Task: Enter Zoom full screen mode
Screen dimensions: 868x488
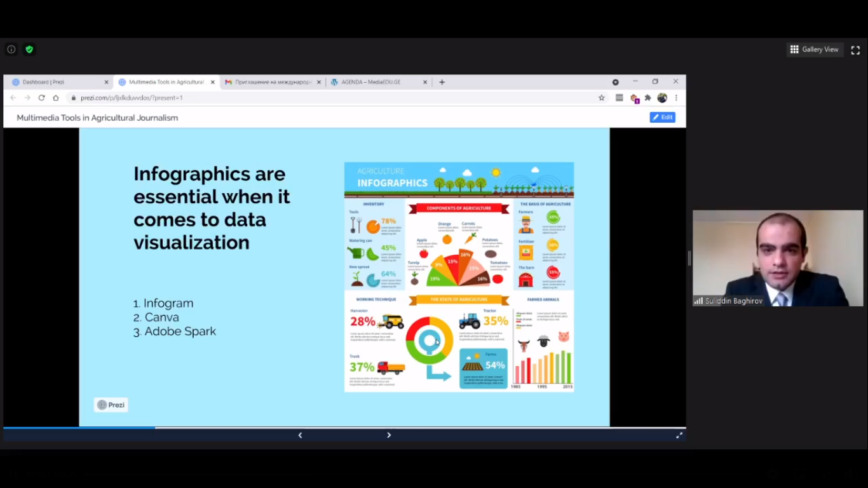Action: pyautogui.click(x=855, y=50)
